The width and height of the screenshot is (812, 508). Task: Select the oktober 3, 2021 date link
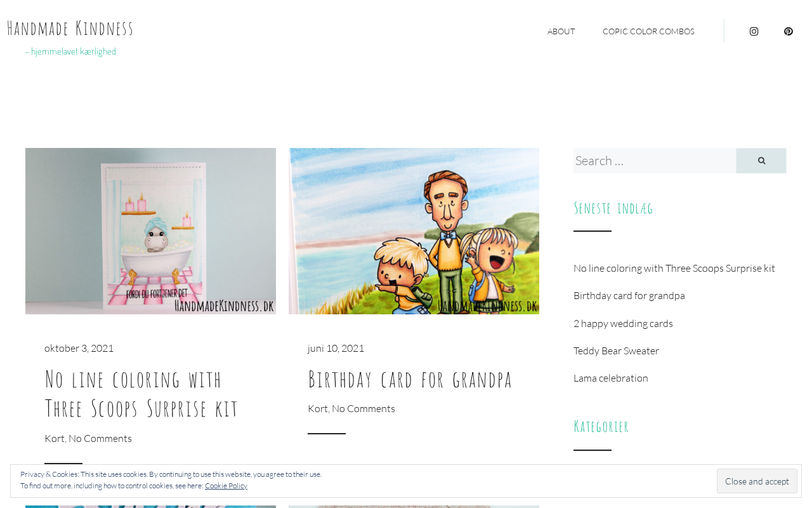point(79,348)
